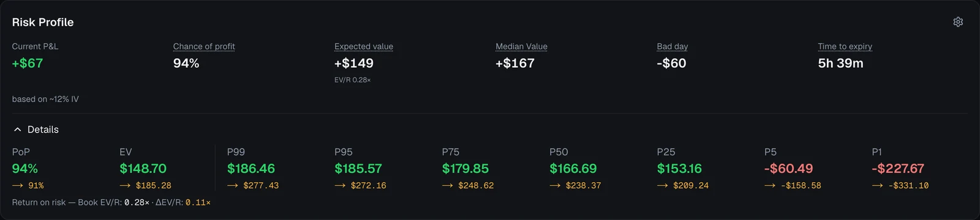The image size is (980, 220).
Task: Click the arrow beside $272.16 under P95
Action: (x=340, y=186)
